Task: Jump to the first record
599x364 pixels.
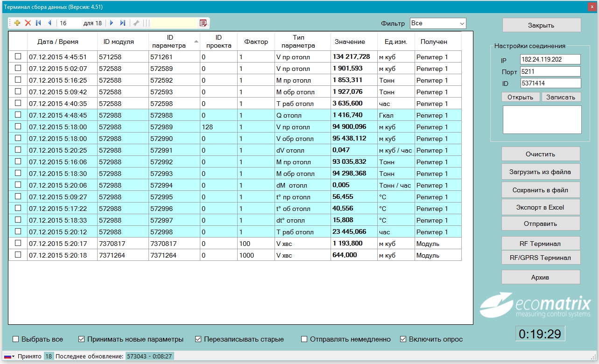Action: tap(39, 23)
